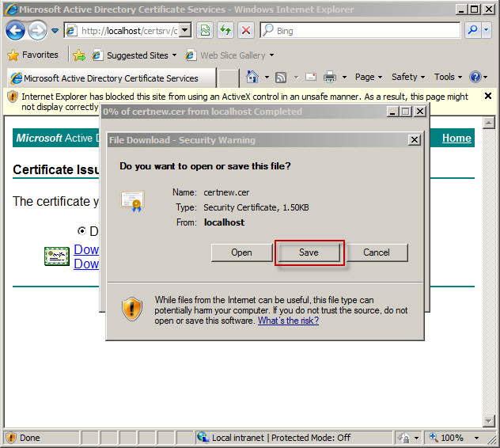Click the Print printer icon

[x=330, y=77]
